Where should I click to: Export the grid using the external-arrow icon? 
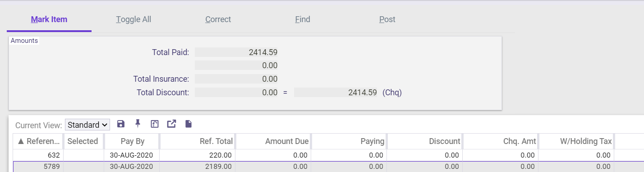pos(171,124)
